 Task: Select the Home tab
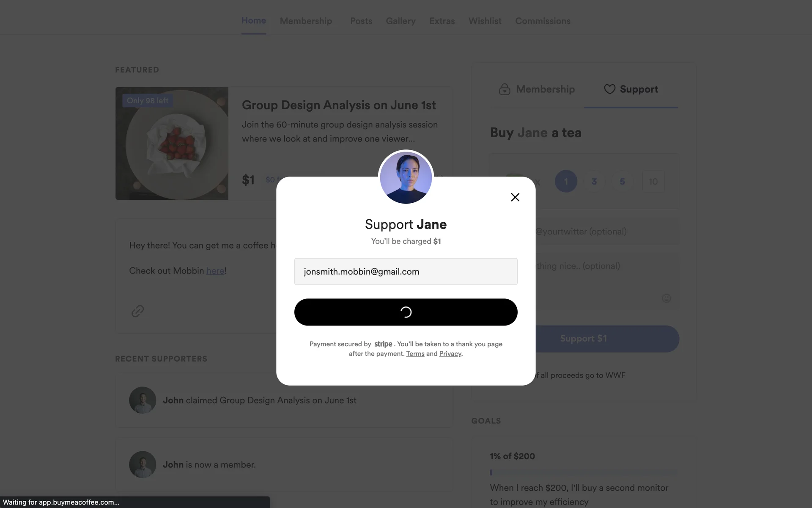pos(253,20)
